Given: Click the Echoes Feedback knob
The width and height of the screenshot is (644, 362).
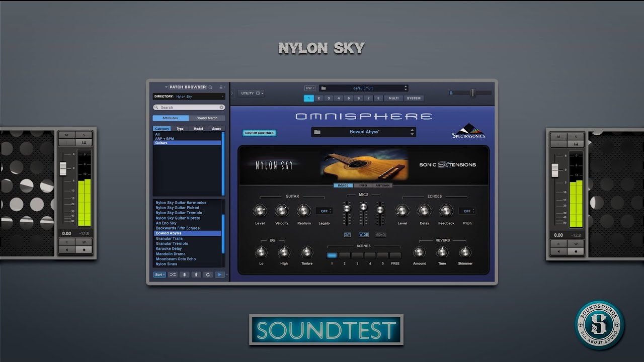Looking at the screenshot, I should click(x=446, y=211).
